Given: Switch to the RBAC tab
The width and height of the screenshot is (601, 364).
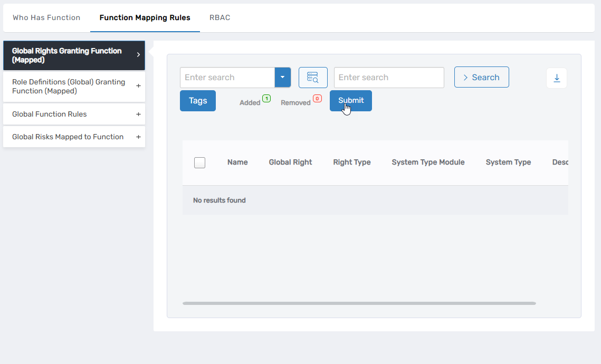Looking at the screenshot, I should (220, 17).
